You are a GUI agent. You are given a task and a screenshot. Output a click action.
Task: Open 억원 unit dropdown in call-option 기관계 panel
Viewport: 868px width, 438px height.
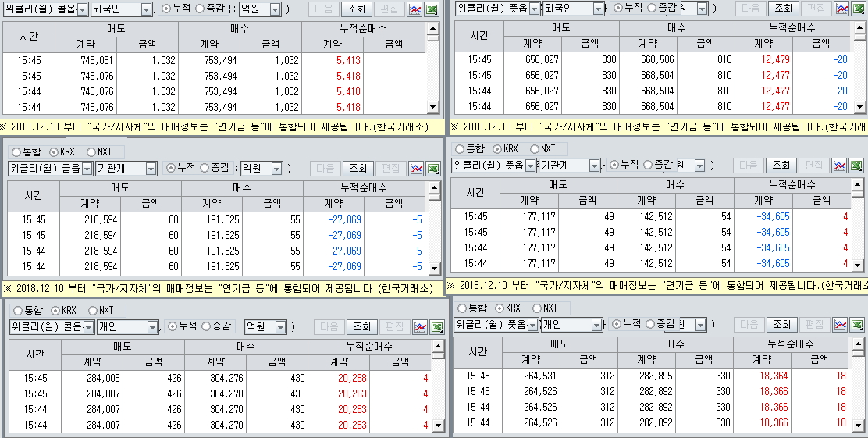coord(280,169)
